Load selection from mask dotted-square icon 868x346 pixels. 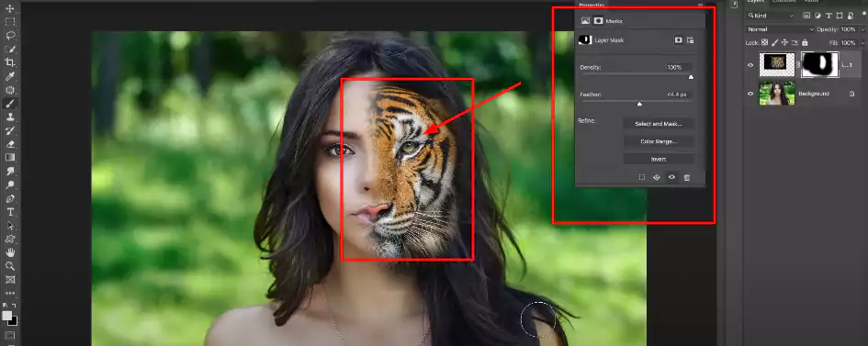click(642, 177)
